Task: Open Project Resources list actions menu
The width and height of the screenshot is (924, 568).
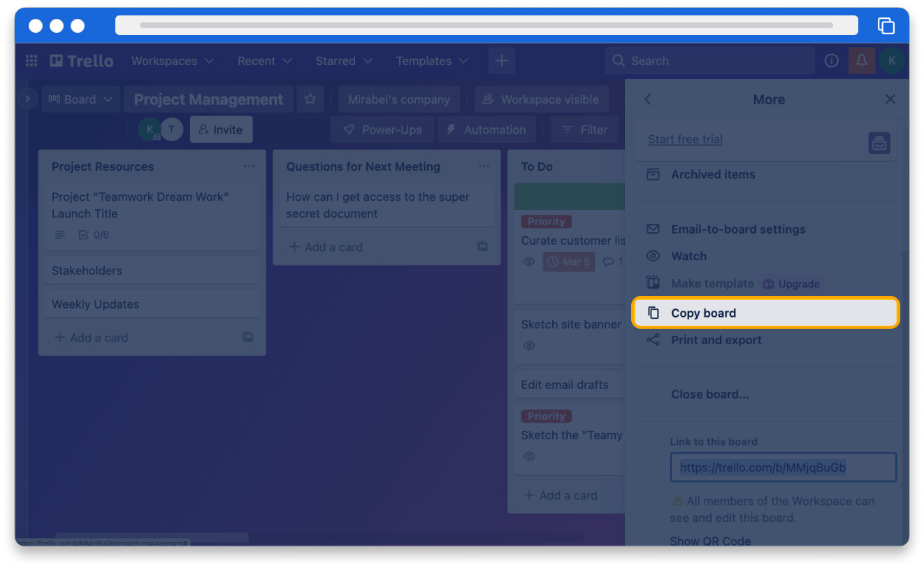Action: [250, 166]
